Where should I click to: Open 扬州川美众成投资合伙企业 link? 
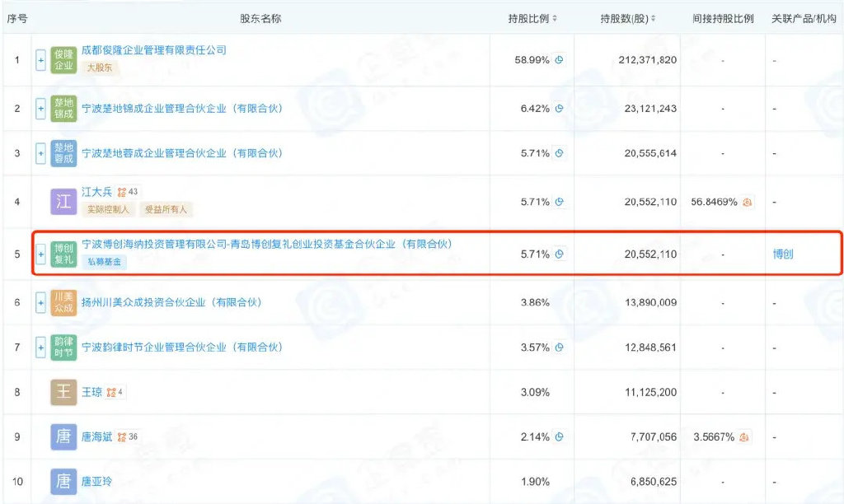tap(171, 302)
